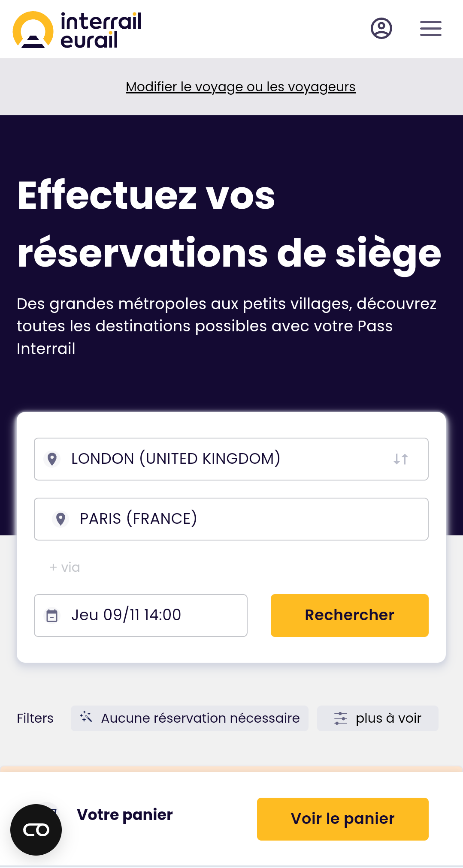
Task: Add a via station with "+ via"
Action: [65, 567]
